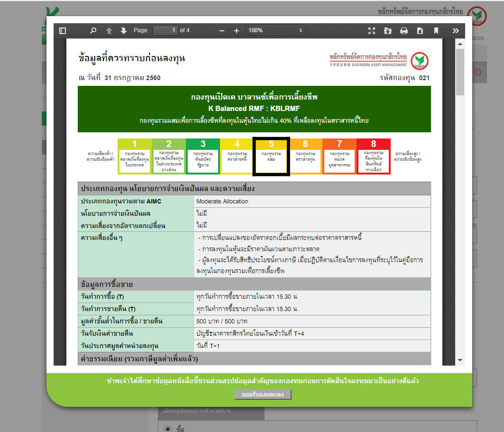504x432 pixels.
Task: Click risk level 1 box
Action: 135,156
